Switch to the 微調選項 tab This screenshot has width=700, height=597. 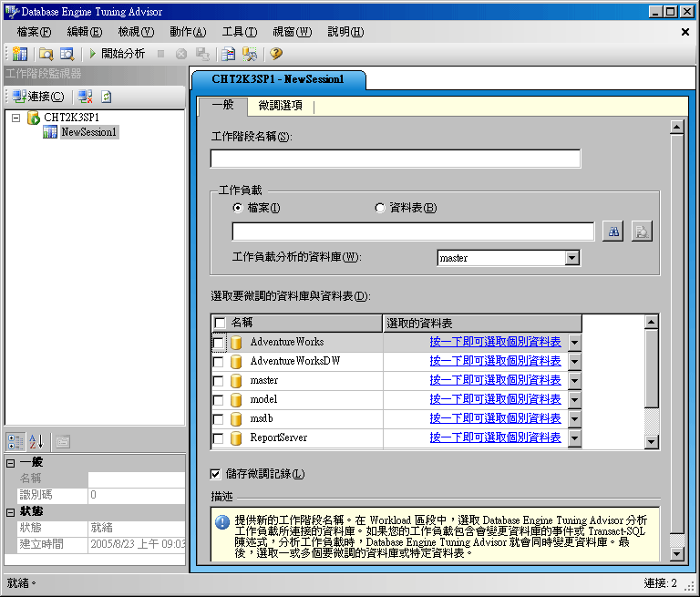pyautogui.click(x=281, y=106)
